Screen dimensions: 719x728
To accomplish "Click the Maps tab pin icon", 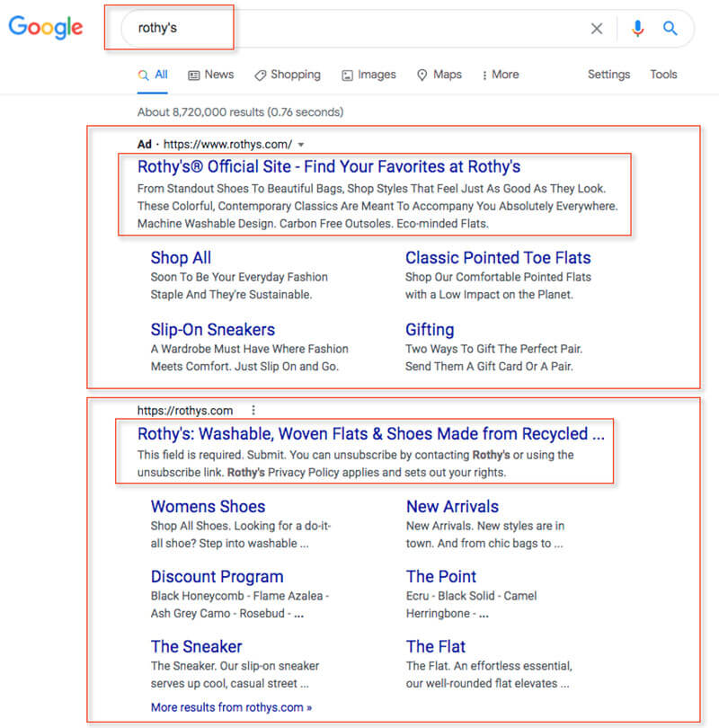I will (422, 75).
